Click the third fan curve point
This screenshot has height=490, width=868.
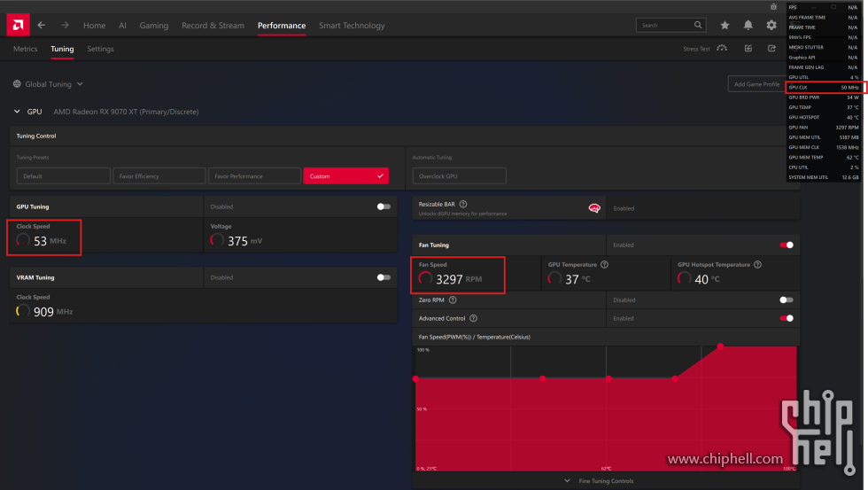tap(609, 378)
